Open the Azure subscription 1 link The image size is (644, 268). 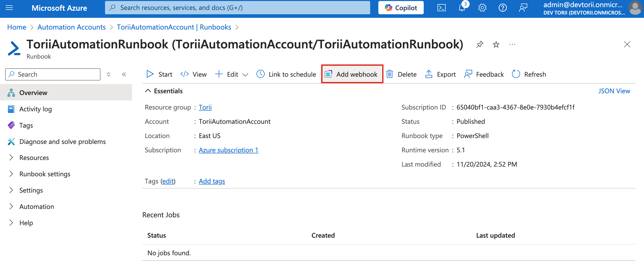(x=228, y=150)
